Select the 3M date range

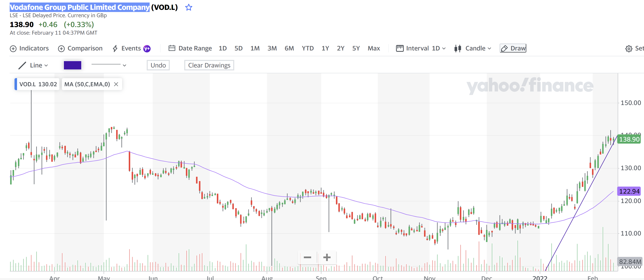(x=272, y=49)
